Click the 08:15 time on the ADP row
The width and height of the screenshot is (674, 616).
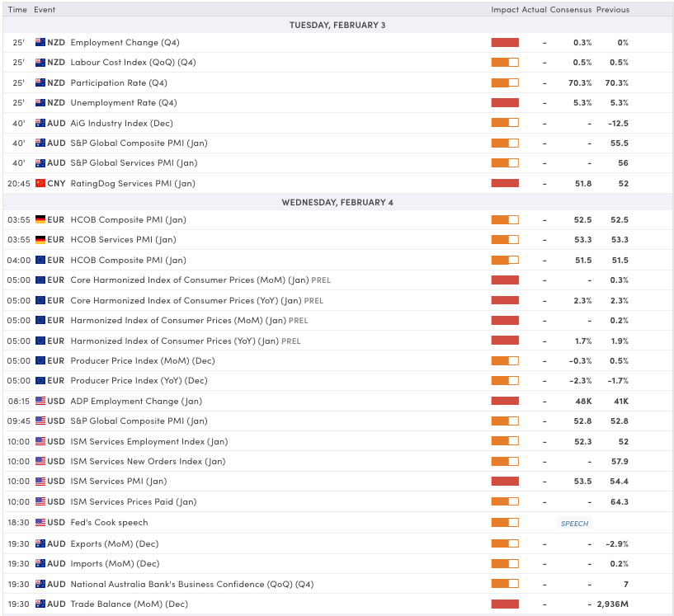pyautogui.click(x=19, y=402)
